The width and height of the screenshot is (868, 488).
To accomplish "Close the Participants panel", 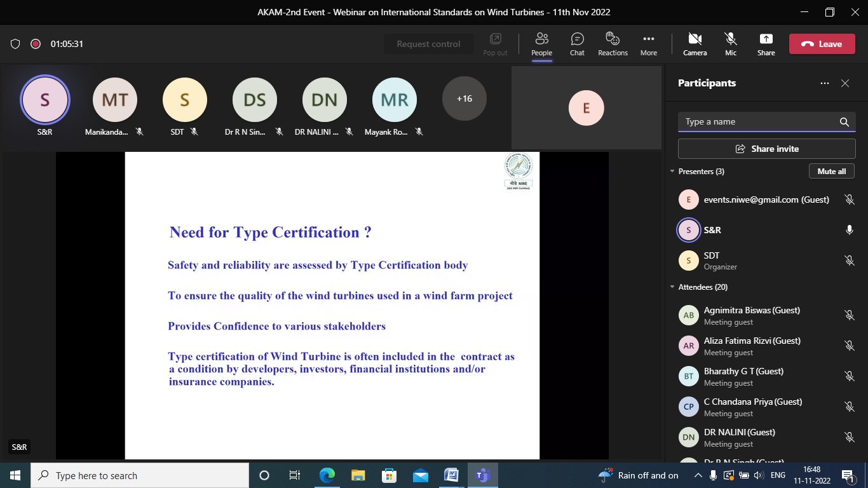I will 845,83.
